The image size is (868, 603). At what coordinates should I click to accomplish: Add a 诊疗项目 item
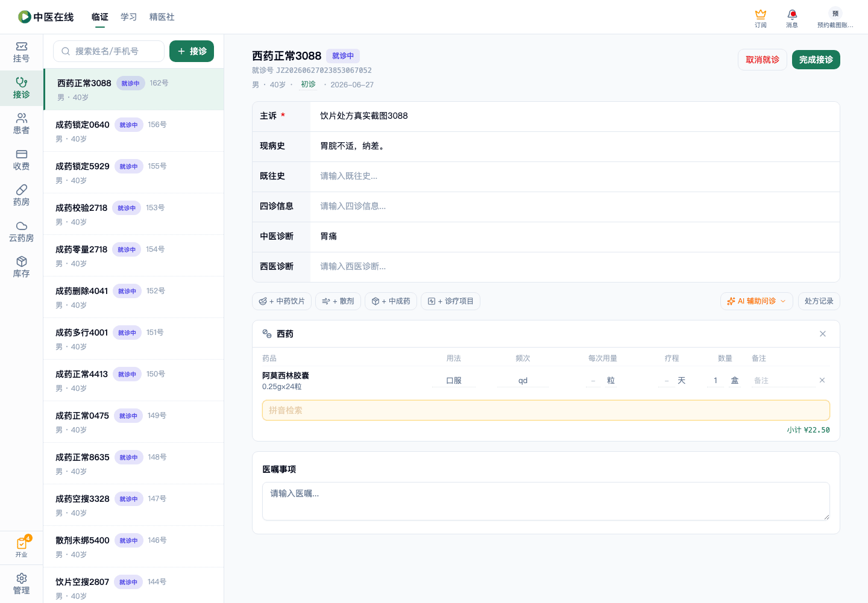[450, 301]
